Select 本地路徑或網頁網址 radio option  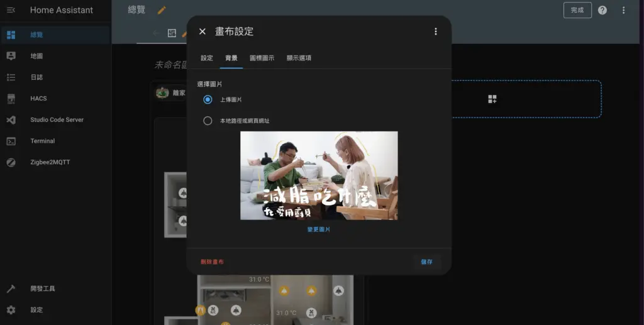(208, 121)
